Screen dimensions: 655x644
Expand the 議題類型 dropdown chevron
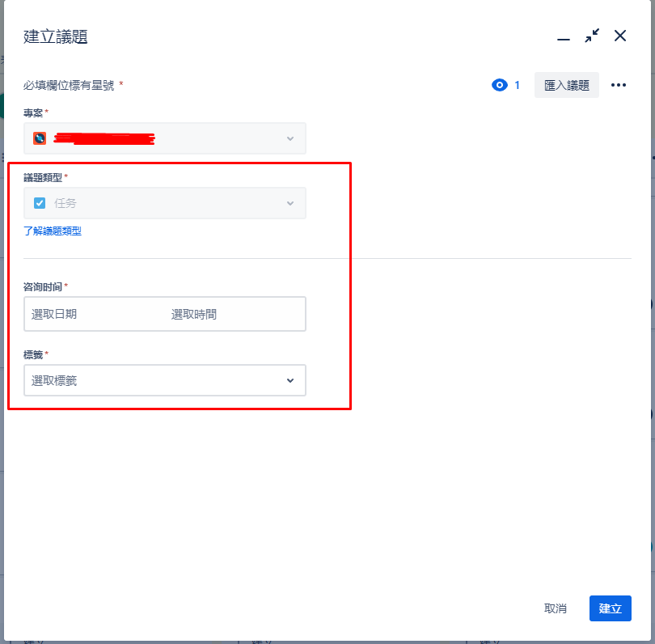pos(290,204)
